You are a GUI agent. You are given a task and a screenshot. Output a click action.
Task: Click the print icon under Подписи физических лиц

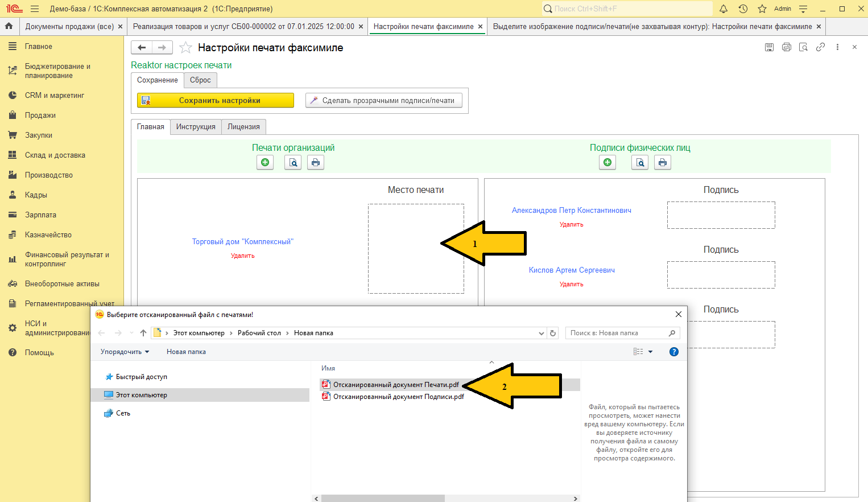click(x=663, y=163)
